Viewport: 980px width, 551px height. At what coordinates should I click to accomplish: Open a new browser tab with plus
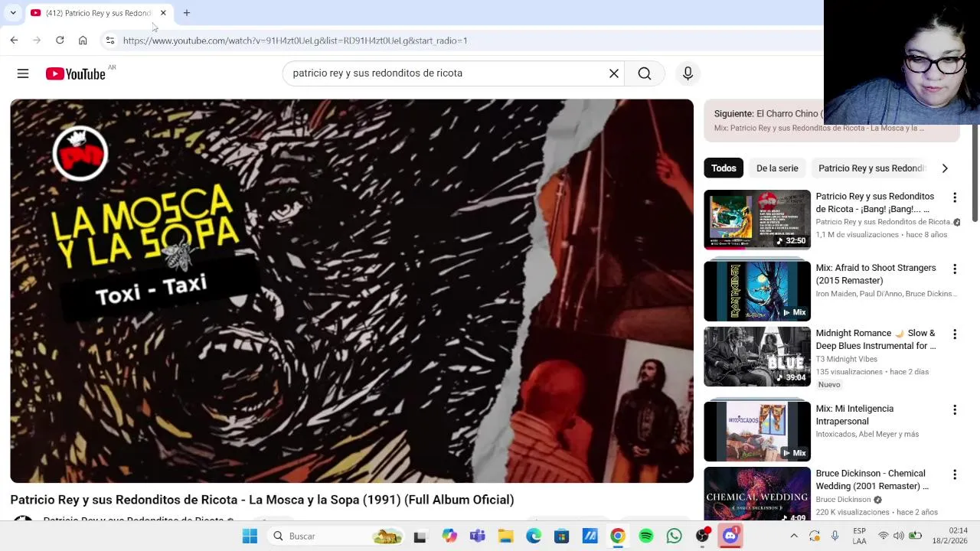point(186,13)
